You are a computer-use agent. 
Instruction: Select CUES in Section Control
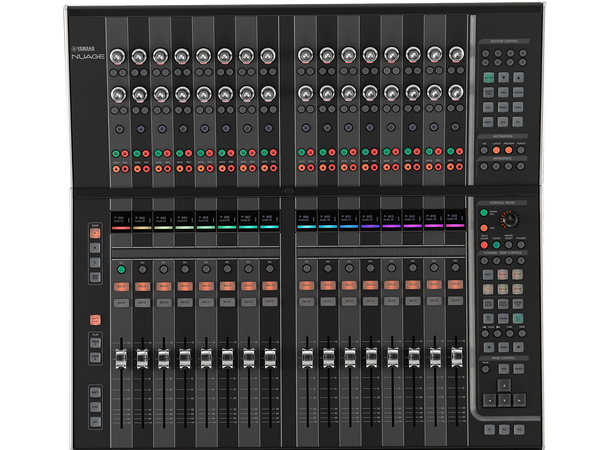coord(518,107)
